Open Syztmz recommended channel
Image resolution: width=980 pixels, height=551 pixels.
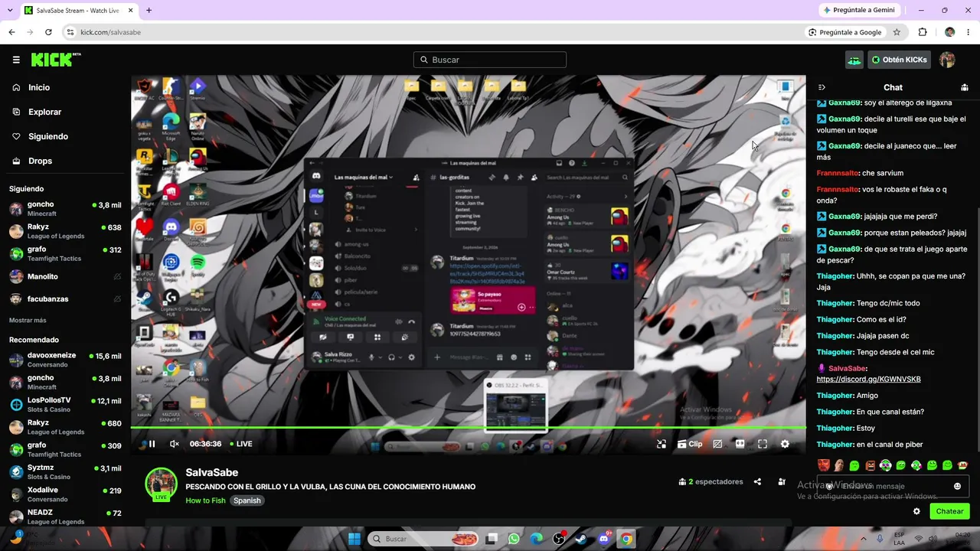pos(65,471)
